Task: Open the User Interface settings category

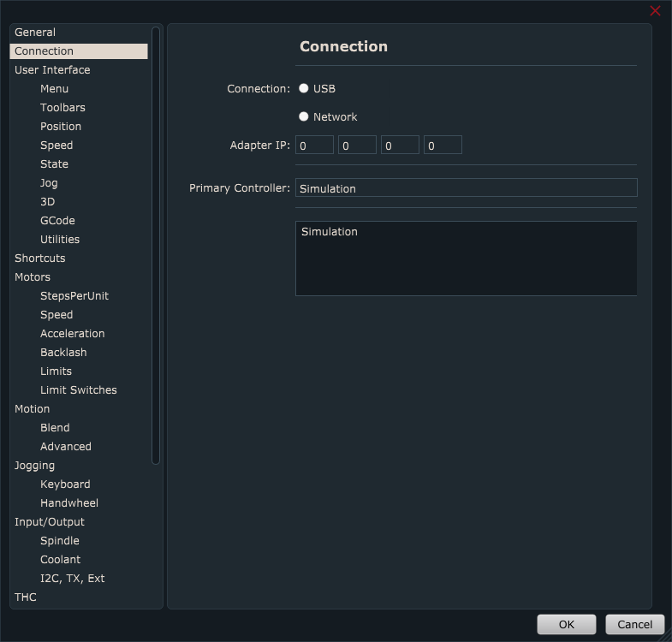Action: [52, 70]
